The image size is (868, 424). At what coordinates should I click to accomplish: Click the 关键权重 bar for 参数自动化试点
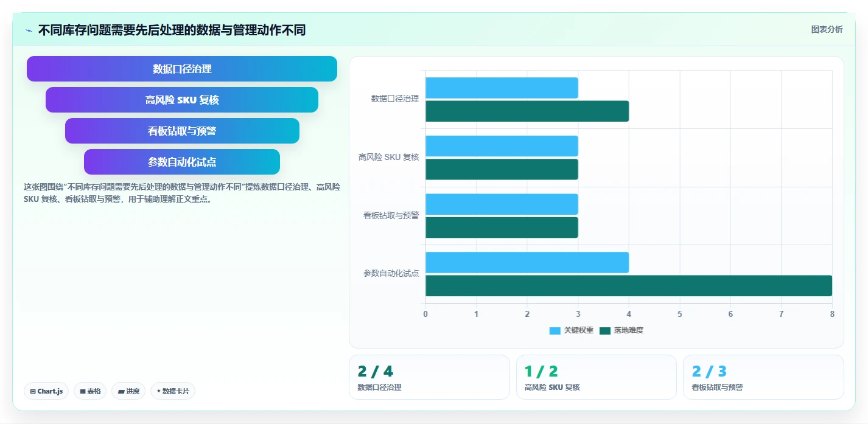(x=527, y=263)
